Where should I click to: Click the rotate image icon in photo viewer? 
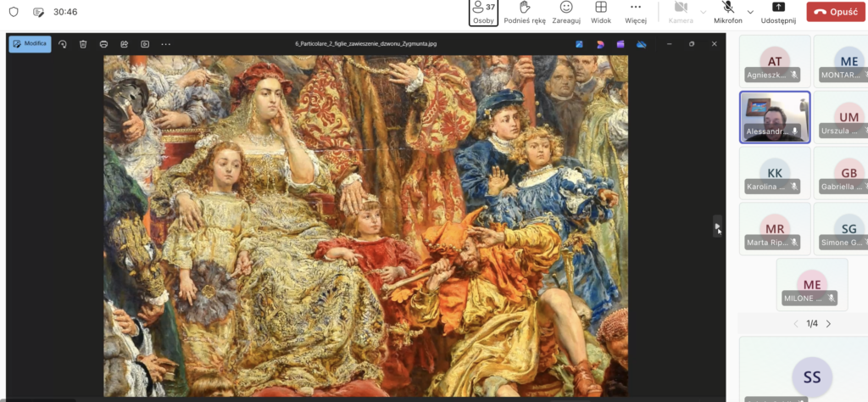coord(63,44)
